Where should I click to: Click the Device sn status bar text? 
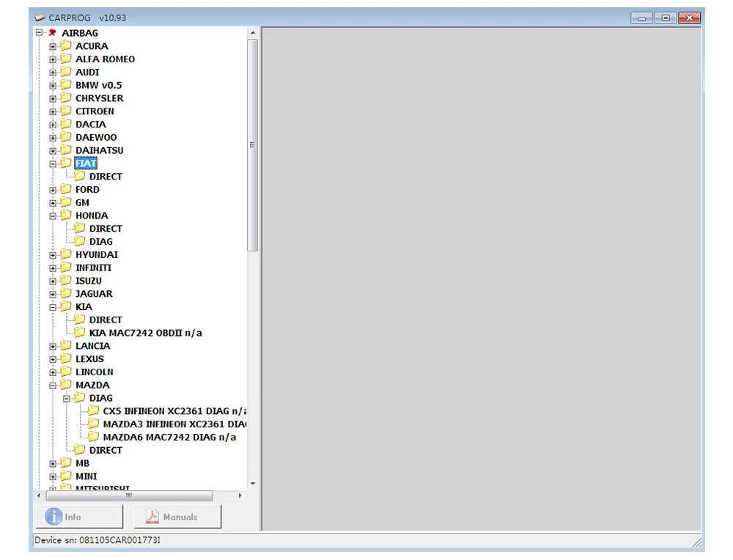coord(97,540)
